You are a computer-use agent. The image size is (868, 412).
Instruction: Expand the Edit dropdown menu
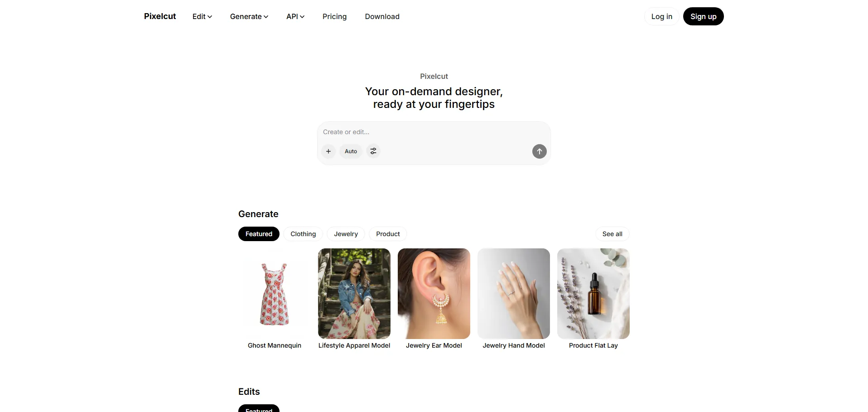click(x=202, y=16)
